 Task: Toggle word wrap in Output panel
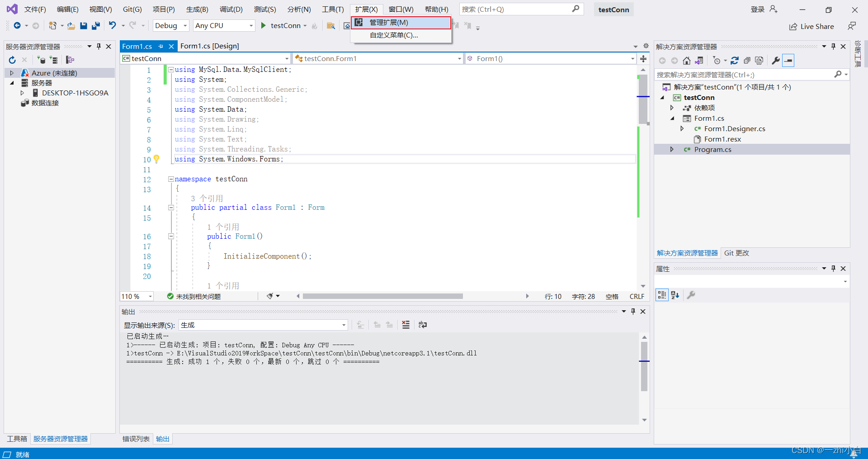423,325
